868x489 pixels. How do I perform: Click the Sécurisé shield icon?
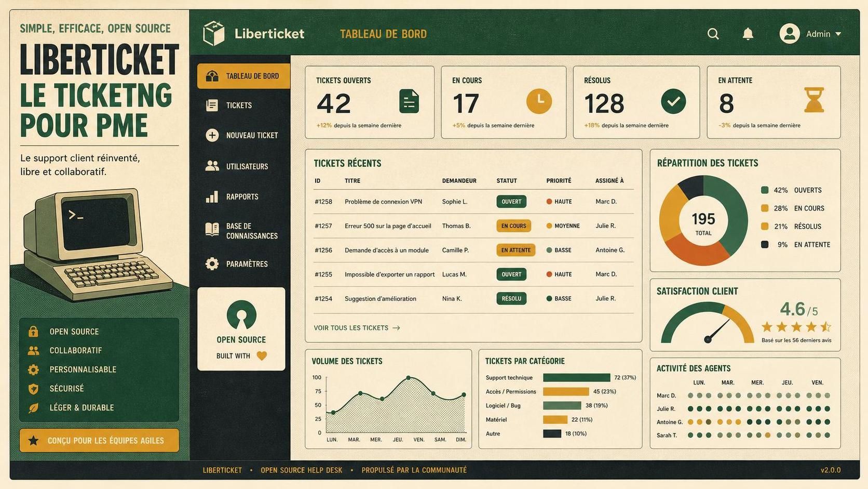click(x=33, y=389)
